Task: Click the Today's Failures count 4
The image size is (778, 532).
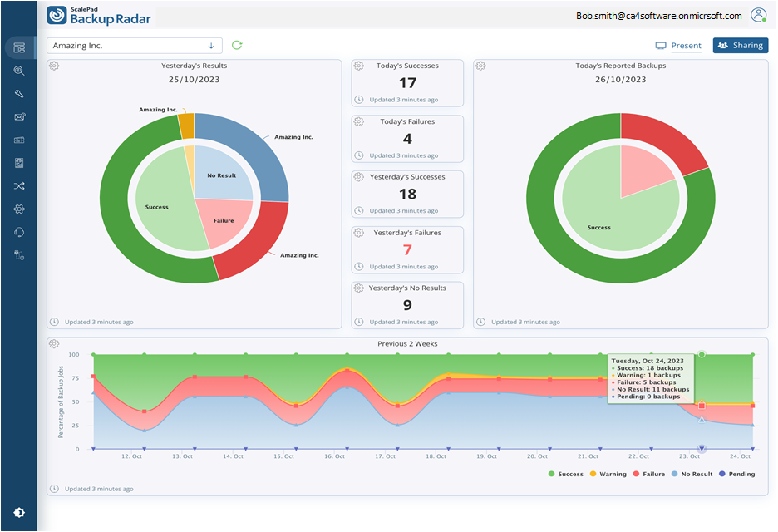Action: pyautogui.click(x=407, y=139)
